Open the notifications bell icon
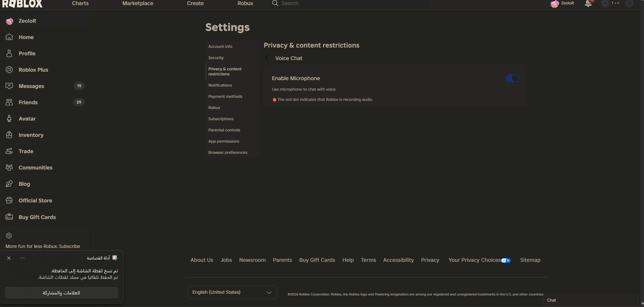644x307 pixels. [588, 3]
